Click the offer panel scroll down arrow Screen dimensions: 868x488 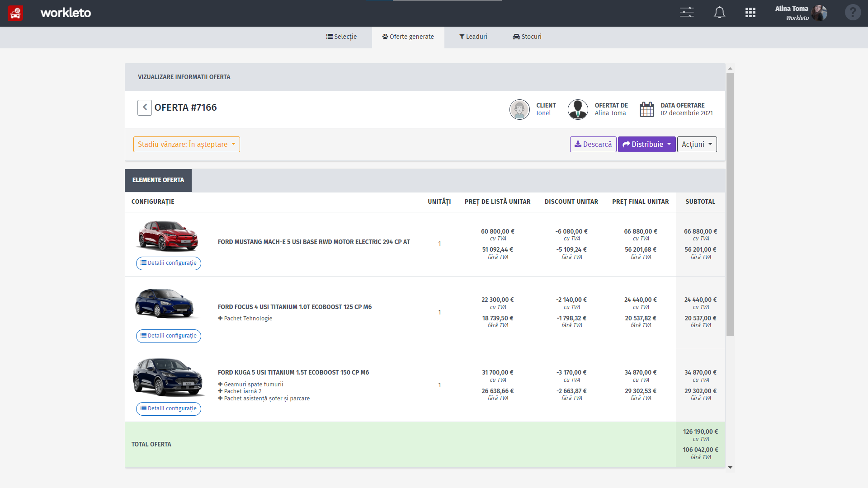click(x=730, y=467)
